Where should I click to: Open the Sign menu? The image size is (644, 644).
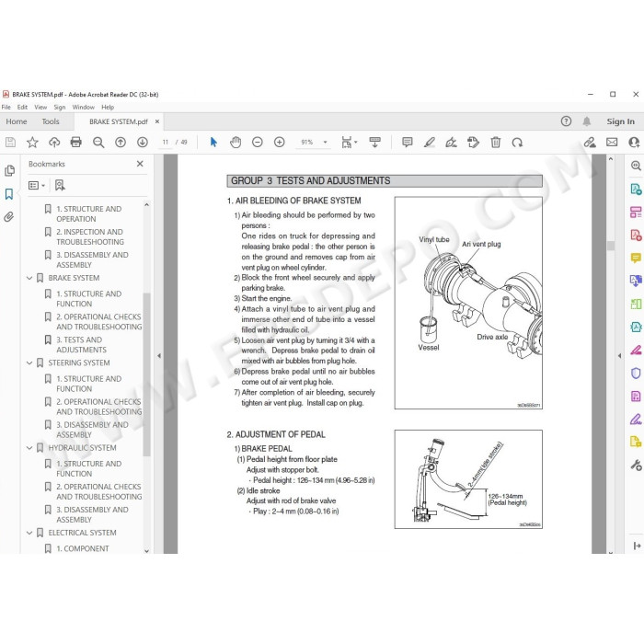pos(60,108)
